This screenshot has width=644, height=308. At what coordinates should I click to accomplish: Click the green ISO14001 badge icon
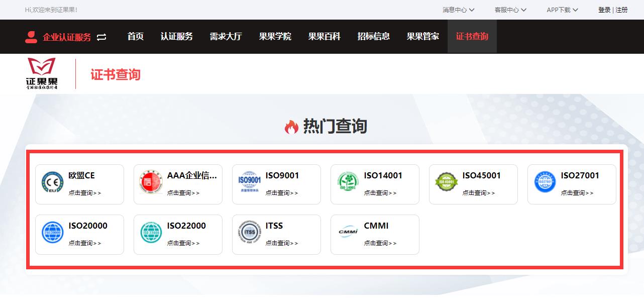348,182
